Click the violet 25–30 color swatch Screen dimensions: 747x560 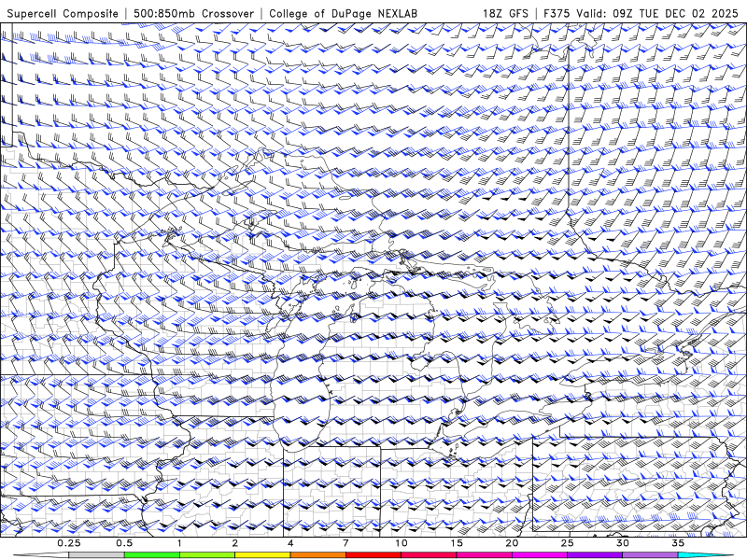click(x=595, y=555)
